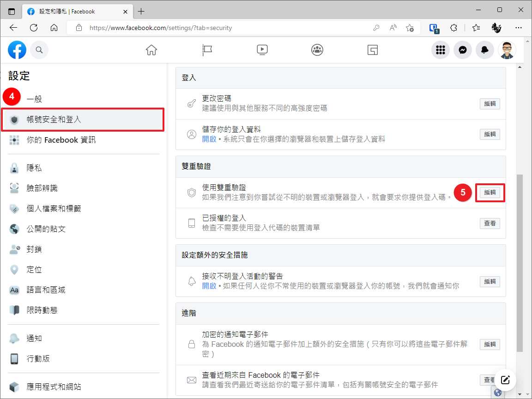Open Messenger chats

462,50
